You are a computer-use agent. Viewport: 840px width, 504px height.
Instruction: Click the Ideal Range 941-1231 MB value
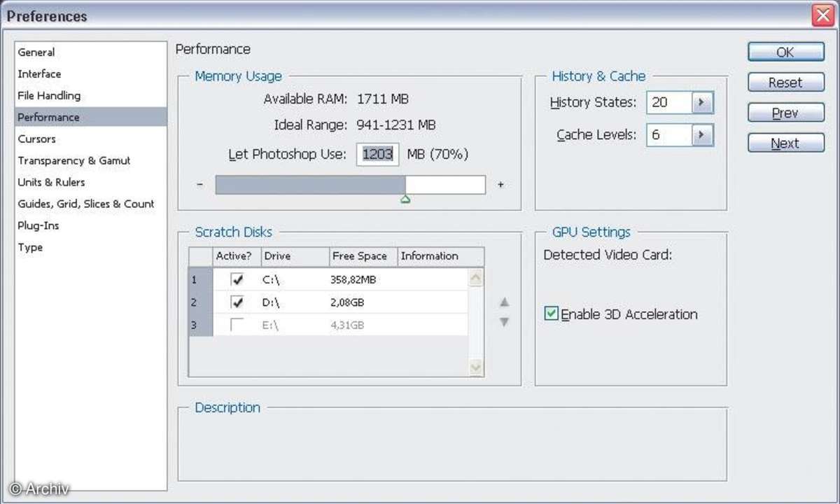[x=396, y=125]
